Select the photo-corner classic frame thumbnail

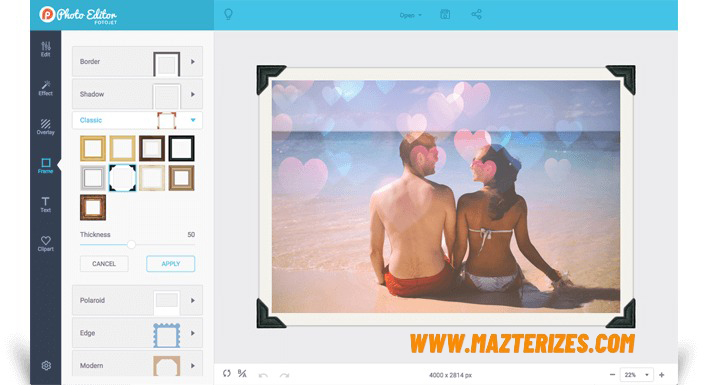click(x=122, y=178)
